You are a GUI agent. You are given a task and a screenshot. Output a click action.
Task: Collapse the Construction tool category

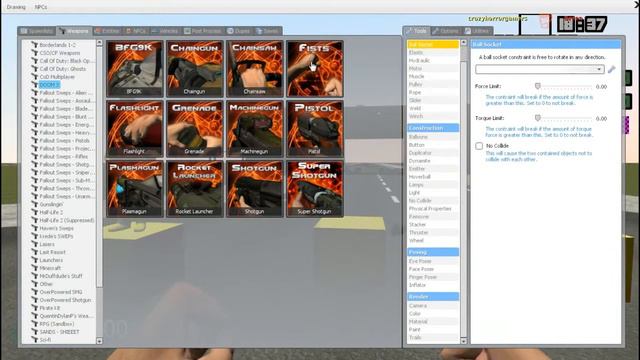433,128
